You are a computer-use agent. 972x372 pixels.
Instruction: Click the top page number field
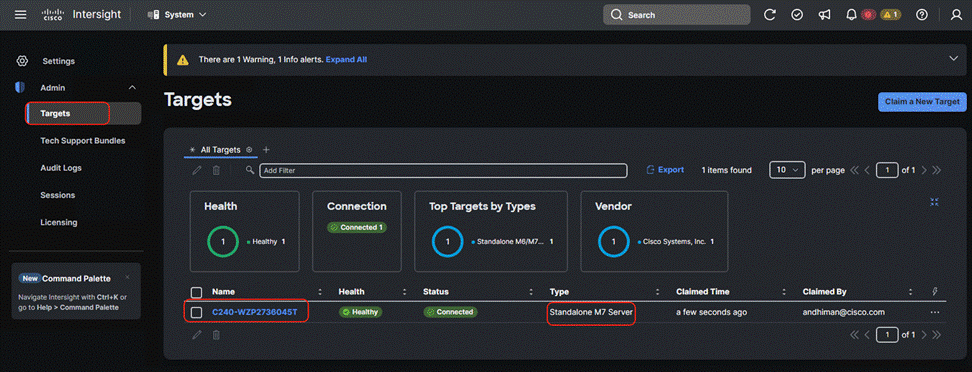[x=887, y=170]
